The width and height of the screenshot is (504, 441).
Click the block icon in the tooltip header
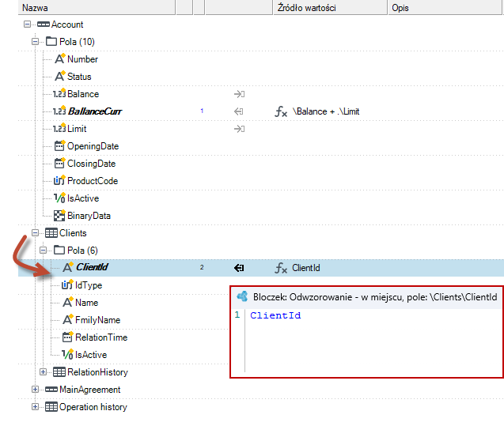(243, 296)
